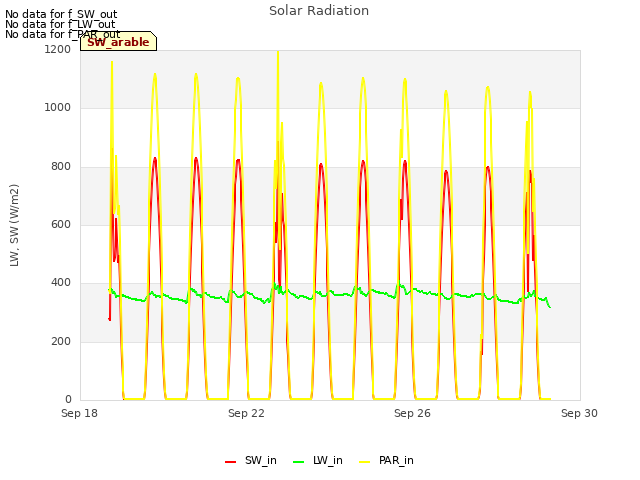Toggle the LW_in legend entry
Image resolution: width=640 pixels, height=480 pixels.
click(x=318, y=460)
